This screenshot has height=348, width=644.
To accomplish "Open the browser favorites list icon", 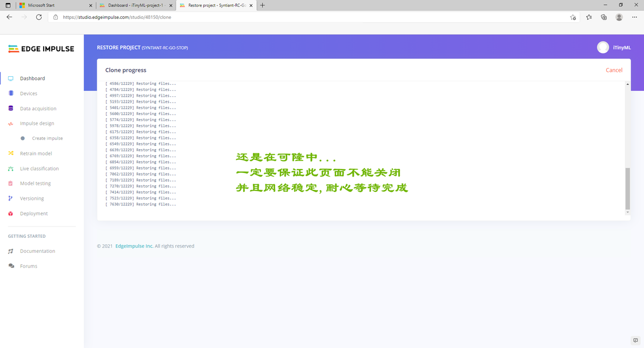I will coord(589,17).
